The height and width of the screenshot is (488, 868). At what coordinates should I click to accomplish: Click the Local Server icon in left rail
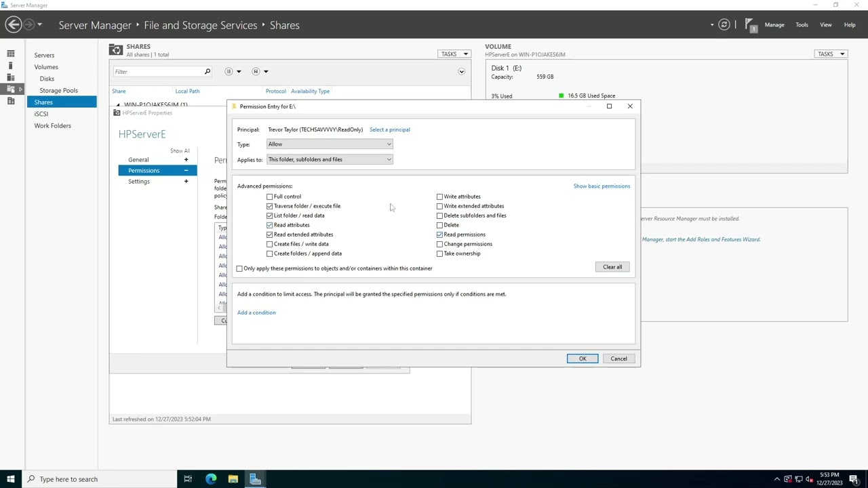click(x=11, y=66)
